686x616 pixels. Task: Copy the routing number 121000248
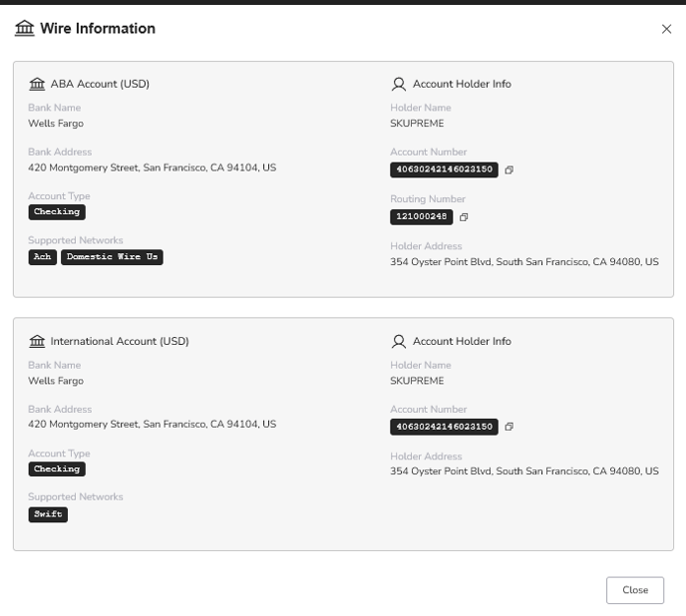pos(464,217)
